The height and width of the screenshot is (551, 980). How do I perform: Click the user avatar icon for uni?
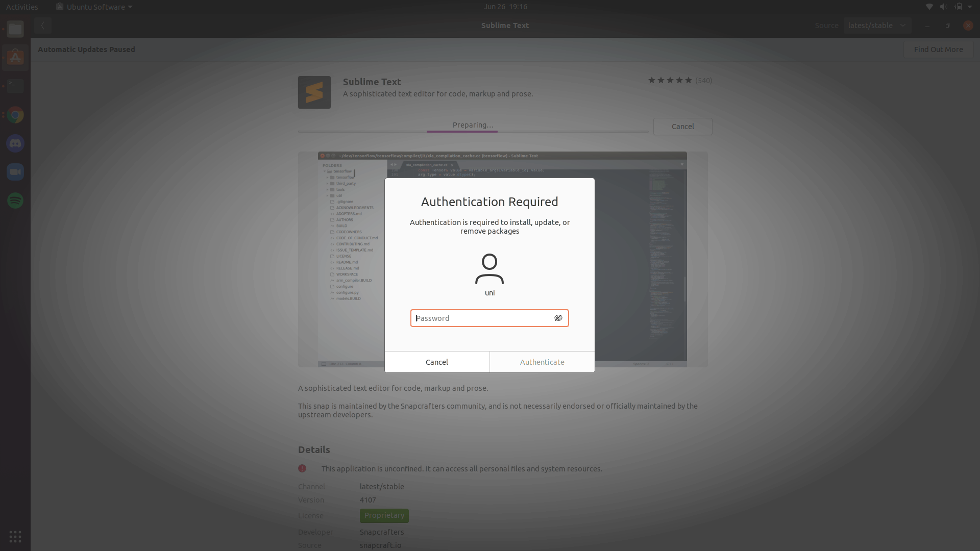pos(489,270)
